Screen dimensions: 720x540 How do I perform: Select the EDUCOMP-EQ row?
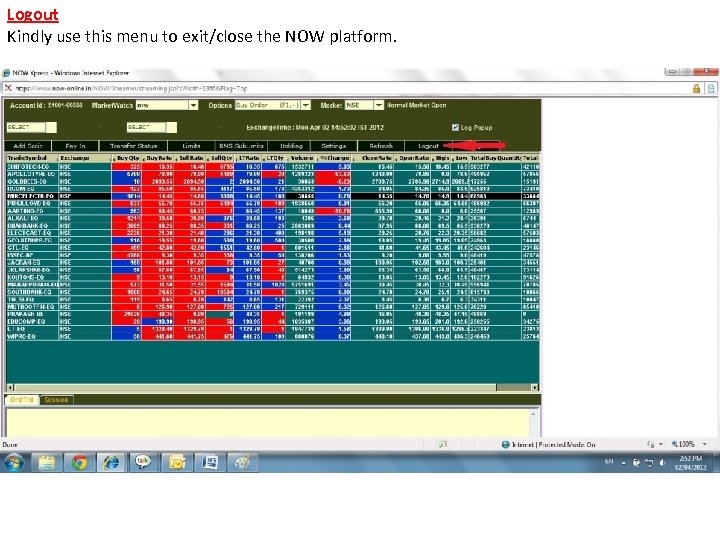273,321
